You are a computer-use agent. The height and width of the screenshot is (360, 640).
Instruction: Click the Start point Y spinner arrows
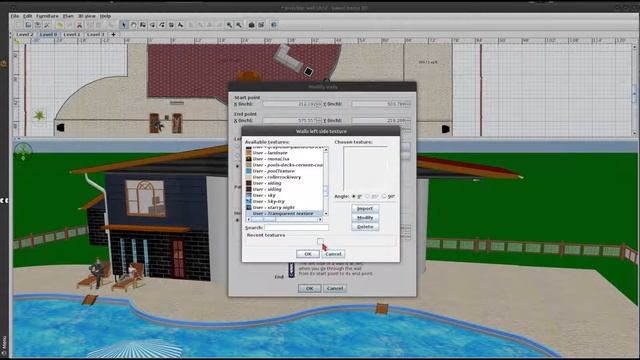click(x=409, y=104)
